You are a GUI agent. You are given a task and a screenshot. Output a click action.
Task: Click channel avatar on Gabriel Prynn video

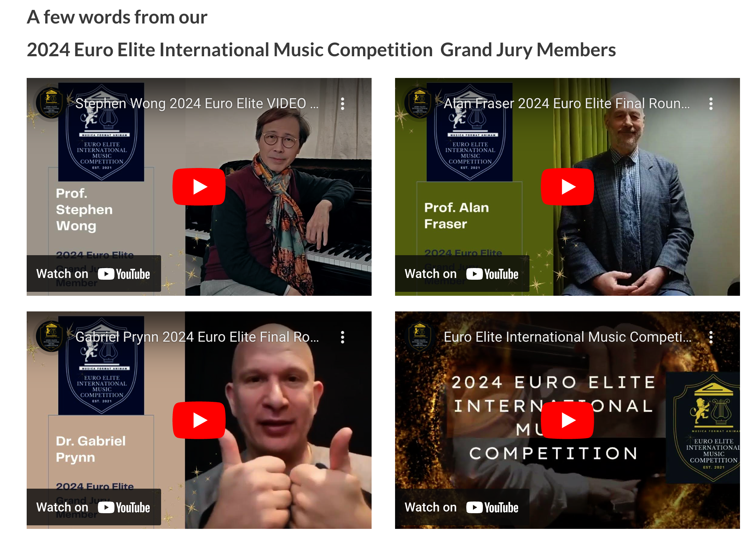tap(51, 337)
